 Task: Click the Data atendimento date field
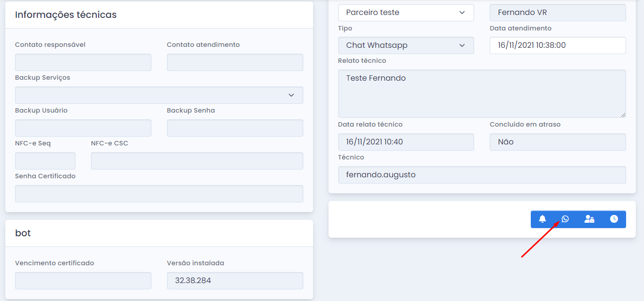pos(557,45)
